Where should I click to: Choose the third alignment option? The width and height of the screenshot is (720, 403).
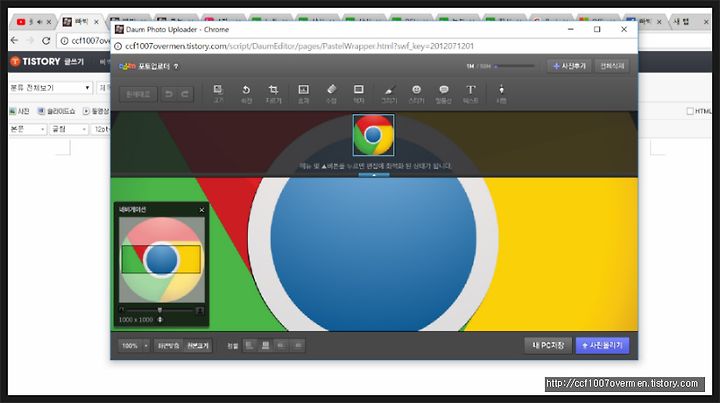coord(281,345)
